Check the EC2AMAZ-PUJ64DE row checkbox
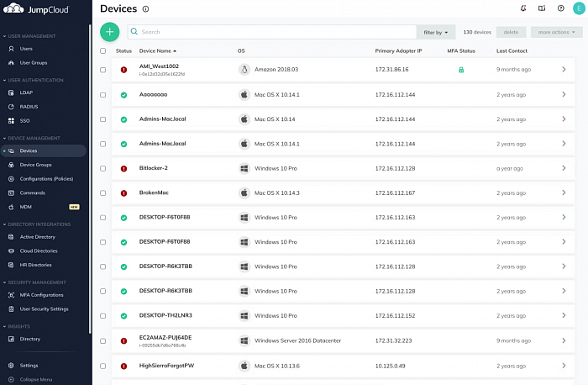588x385 pixels. pyautogui.click(x=103, y=341)
